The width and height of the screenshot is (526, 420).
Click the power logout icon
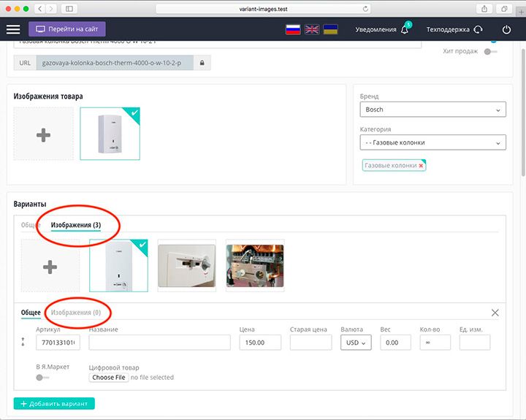(x=507, y=30)
